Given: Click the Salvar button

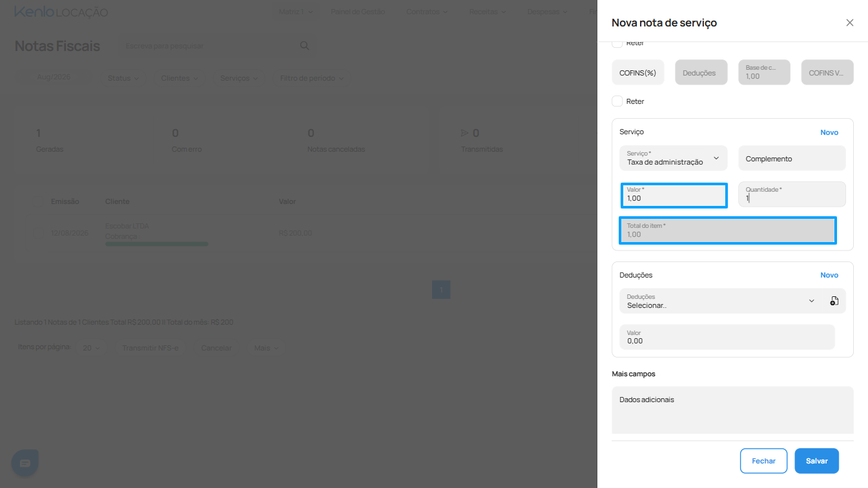Looking at the screenshot, I should tap(817, 461).
